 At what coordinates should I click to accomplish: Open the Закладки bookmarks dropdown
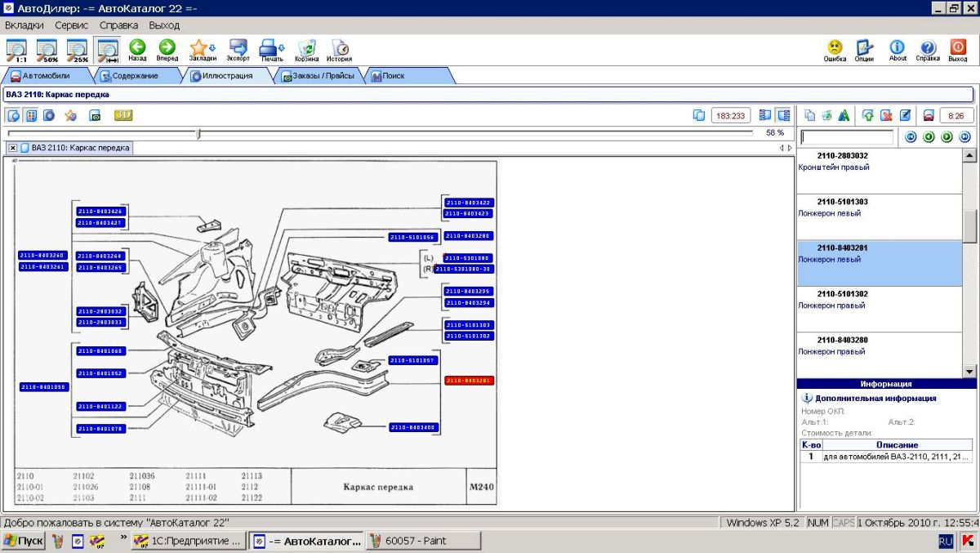[x=203, y=50]
